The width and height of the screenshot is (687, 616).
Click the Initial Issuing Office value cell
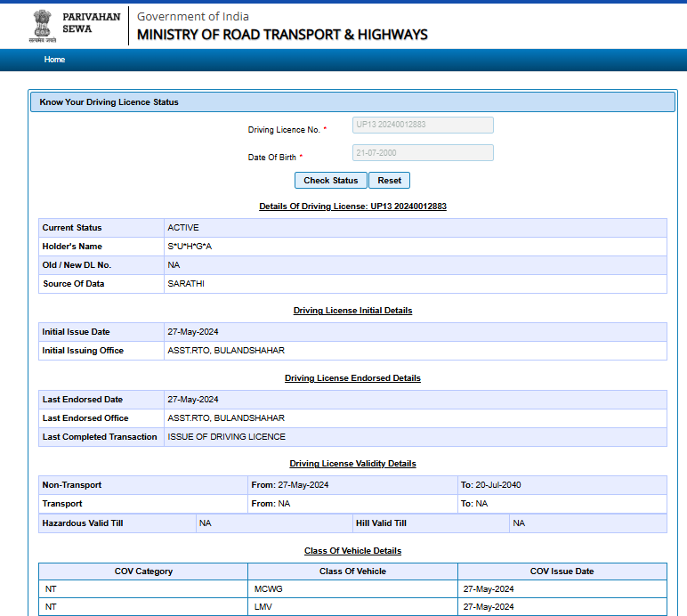pos(226,351)
